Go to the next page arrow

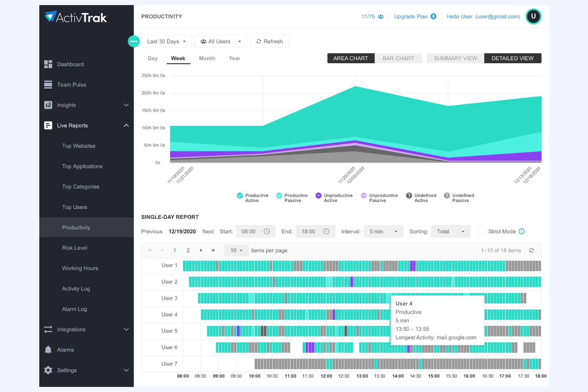[201, 250]
